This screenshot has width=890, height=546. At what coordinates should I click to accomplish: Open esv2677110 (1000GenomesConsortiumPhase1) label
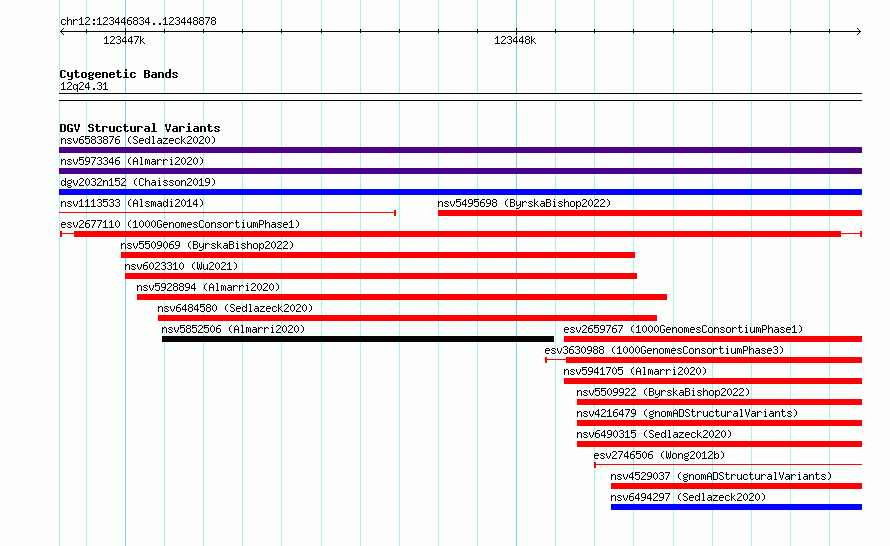[x=180, y=224]
